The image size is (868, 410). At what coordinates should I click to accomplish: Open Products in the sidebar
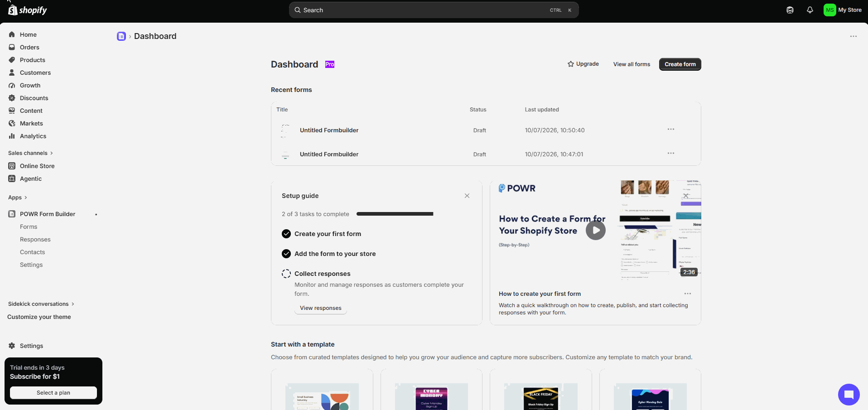(33, 60)
